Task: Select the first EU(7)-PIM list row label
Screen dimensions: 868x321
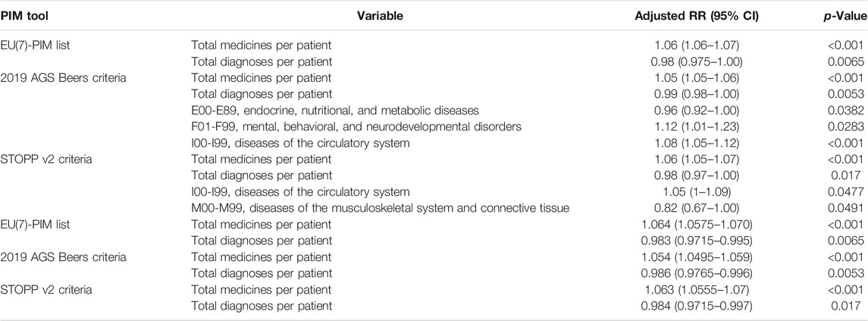Action: (35, 46)
